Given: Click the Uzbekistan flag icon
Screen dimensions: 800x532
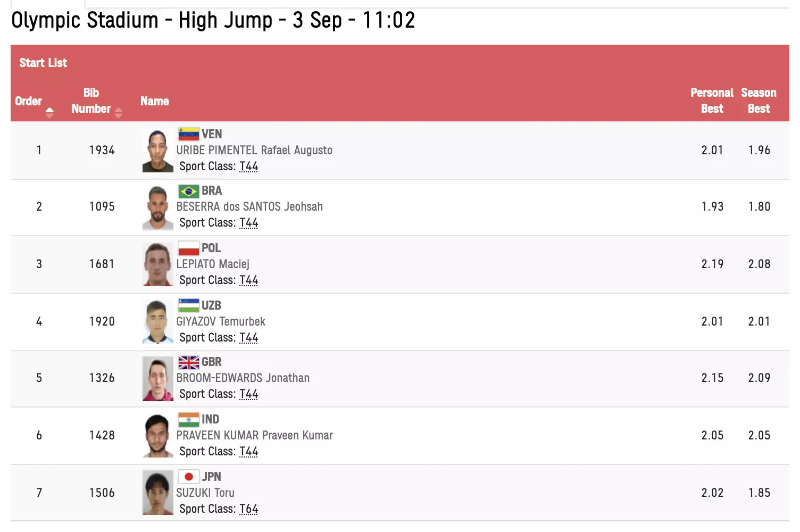Looking at the screenshot, I should (x=188, y=305).
